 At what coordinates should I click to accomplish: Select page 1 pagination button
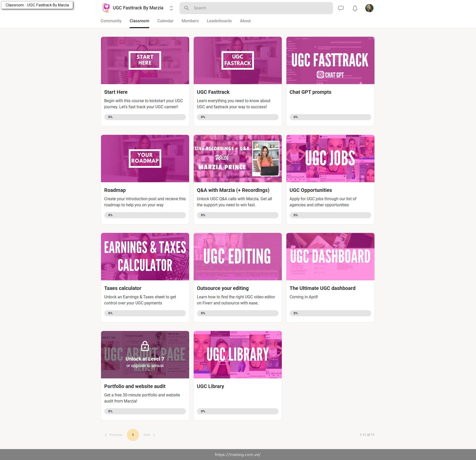click(133, 435)
